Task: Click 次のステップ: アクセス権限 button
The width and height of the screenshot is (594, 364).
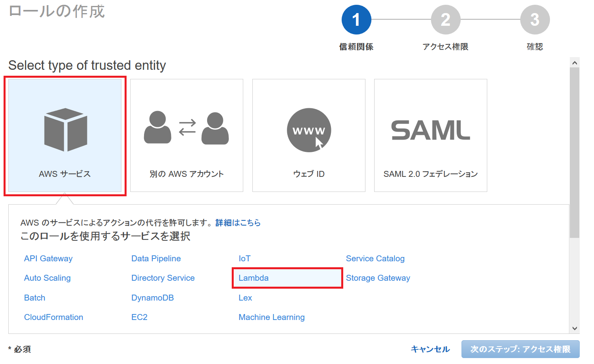Action: tap(521, 349)
